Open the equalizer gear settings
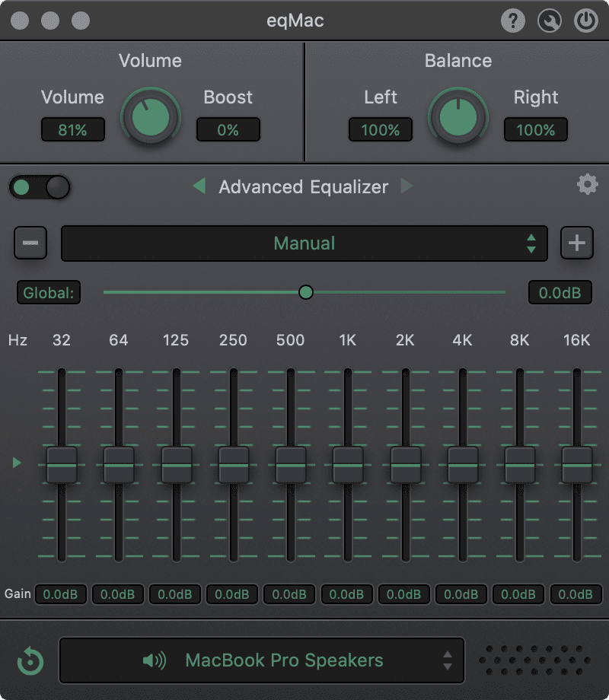The height and width of the screenshot is (700, 609). [x=587, y=184]
